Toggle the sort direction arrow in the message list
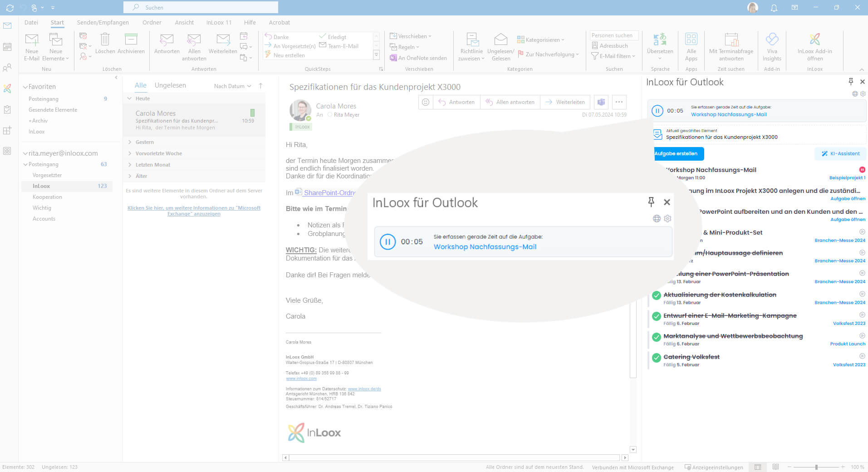The width and height of the screenshot is (868, 472). click(x=260, y=86)
